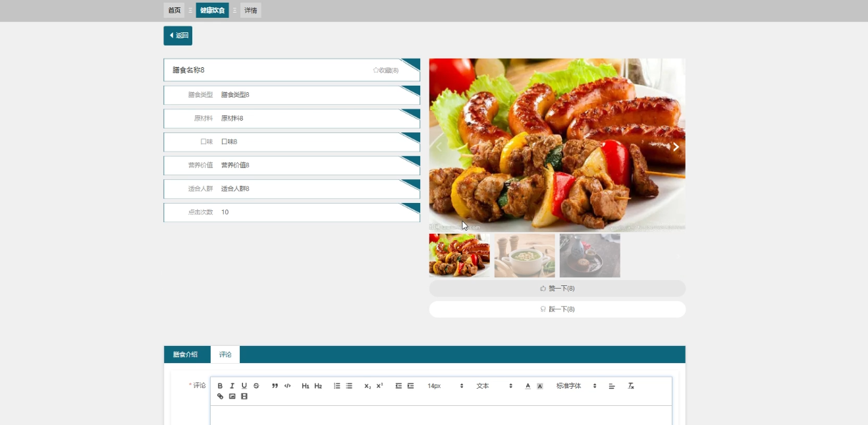The image size is (868, 425).
Task: Open the 健康饮食 breadcrumb item
Action: coord(212,11)
